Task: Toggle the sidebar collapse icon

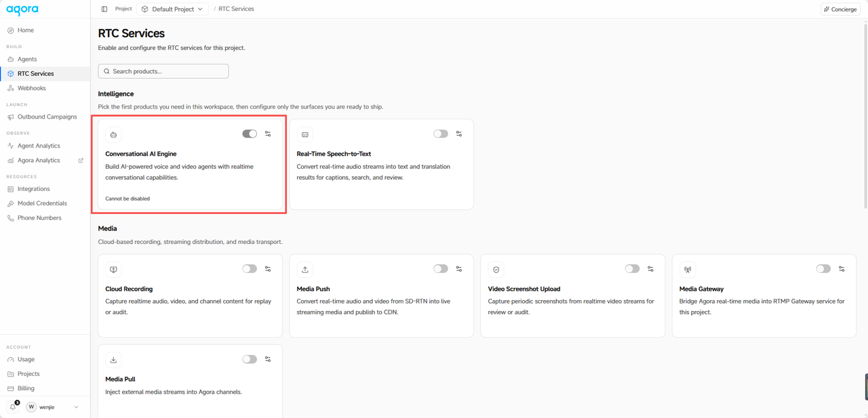Action: 104,9
